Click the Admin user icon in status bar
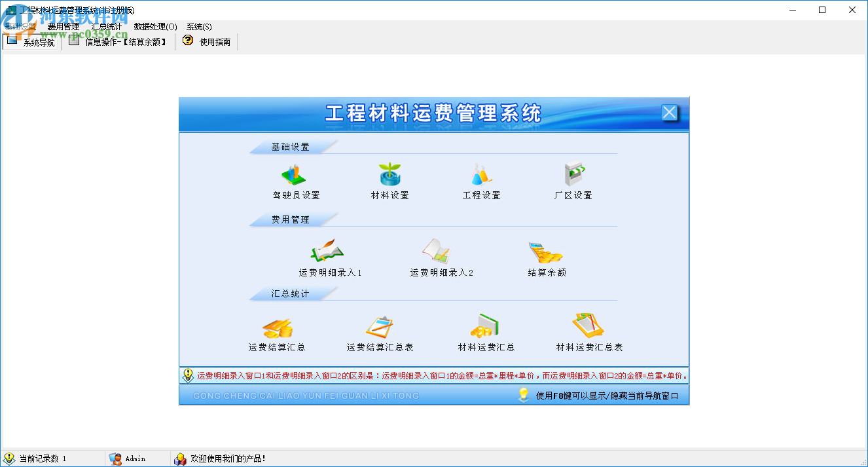Viewport: 868px width, 467px height. (x=116, y=458)
